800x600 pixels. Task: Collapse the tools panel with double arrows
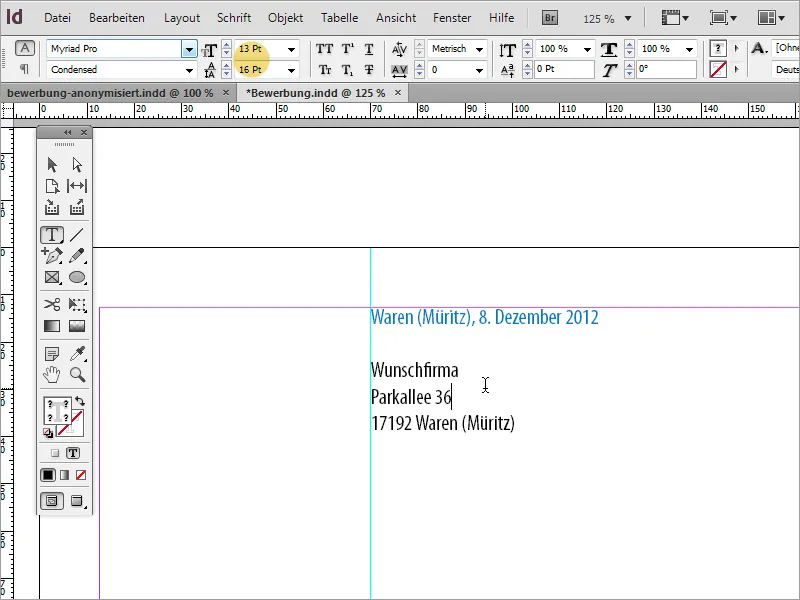click(x=67, y=133)
